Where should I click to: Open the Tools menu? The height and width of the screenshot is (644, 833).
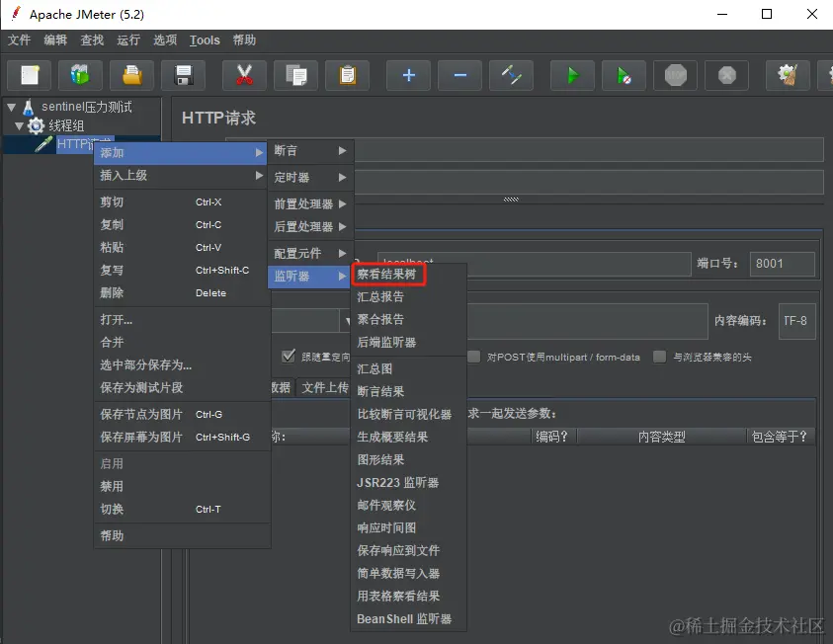(x=205, y=40)
